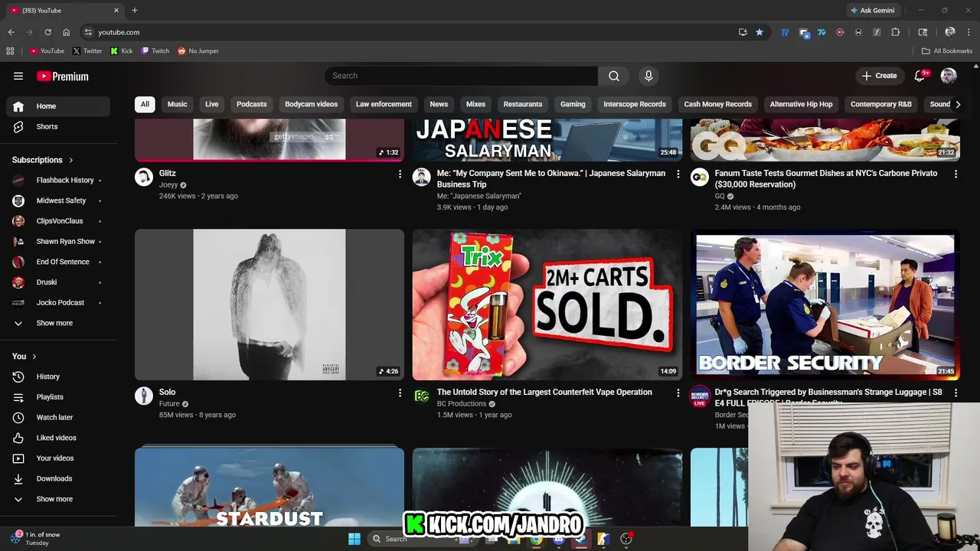
Task: Open All Bookmarks folder
Action: pyautogui.click(x=947, y=51)
